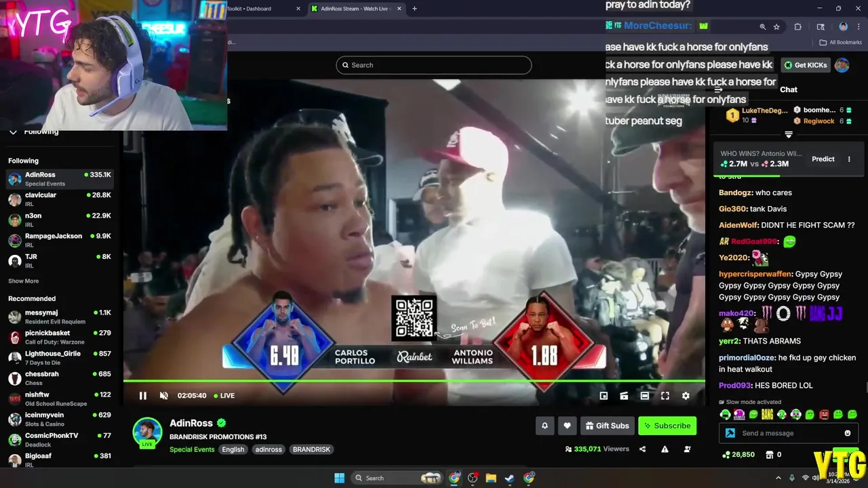Click the Windows taskbar search box
This screenshot has width=868, height=488.
(x=398, y=478)
